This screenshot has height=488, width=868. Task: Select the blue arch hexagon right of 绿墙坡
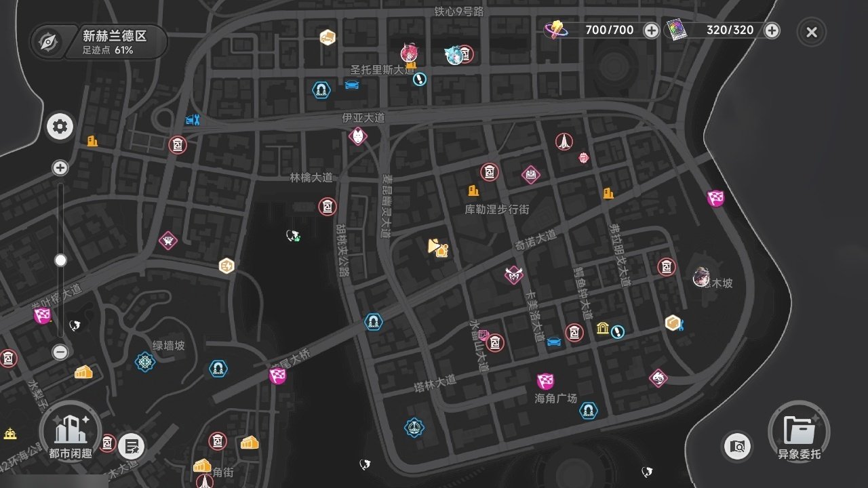coord(218,368)
